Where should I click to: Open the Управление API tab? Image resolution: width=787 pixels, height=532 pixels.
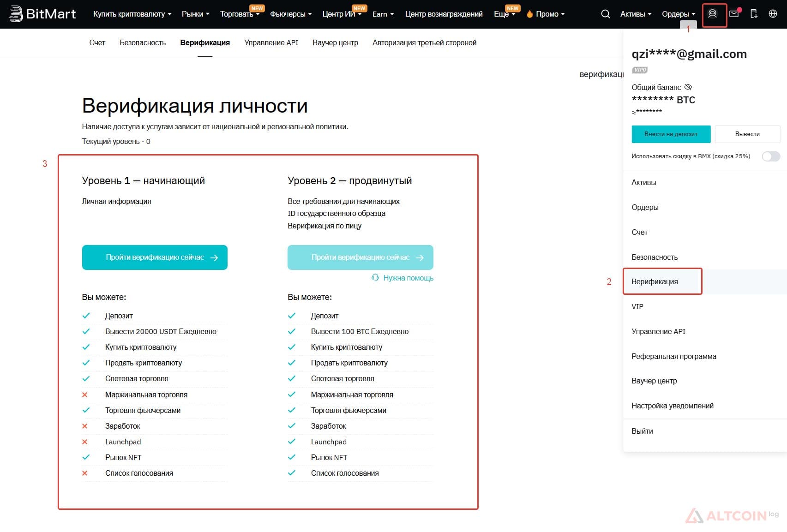[271, 42]
